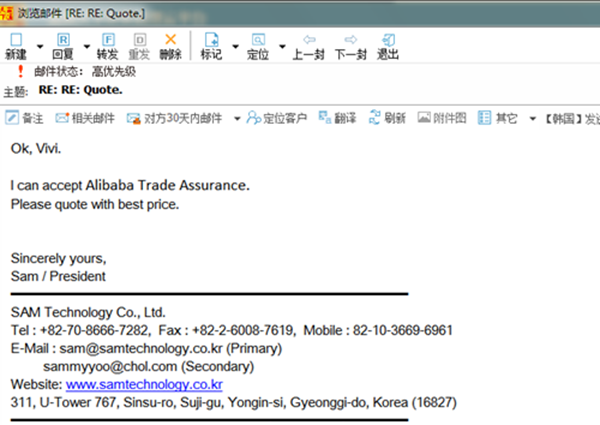Click the 转发 (Forward) icon
The image size is (600, 425).
108,47
